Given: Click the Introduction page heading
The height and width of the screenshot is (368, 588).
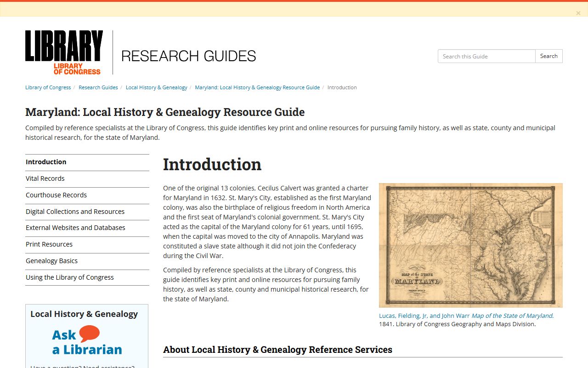Looking at the screenshot, I should click(x=212, y=164).
